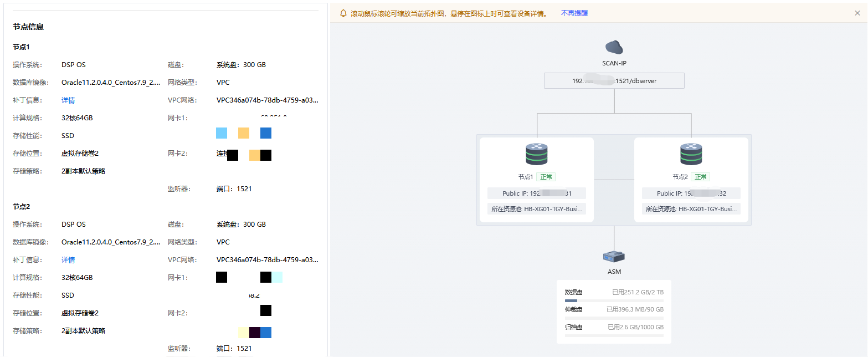
Task: Click the 不再提醒 link in banner
Action: click(x=574, y=12)
